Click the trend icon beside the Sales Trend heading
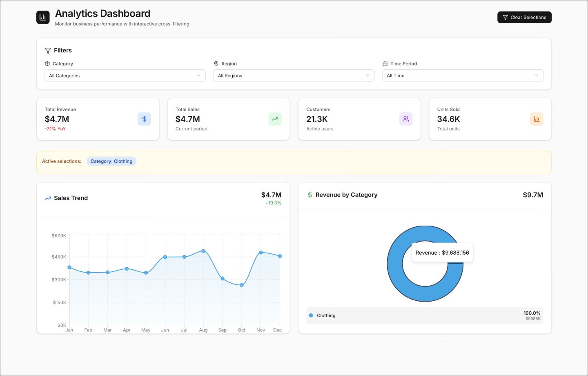 pyautogui.click(x=48, y=198)
